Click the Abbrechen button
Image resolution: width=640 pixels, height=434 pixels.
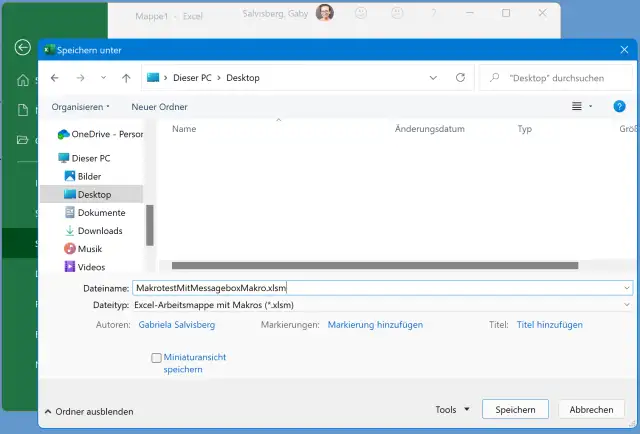[591, 409]
